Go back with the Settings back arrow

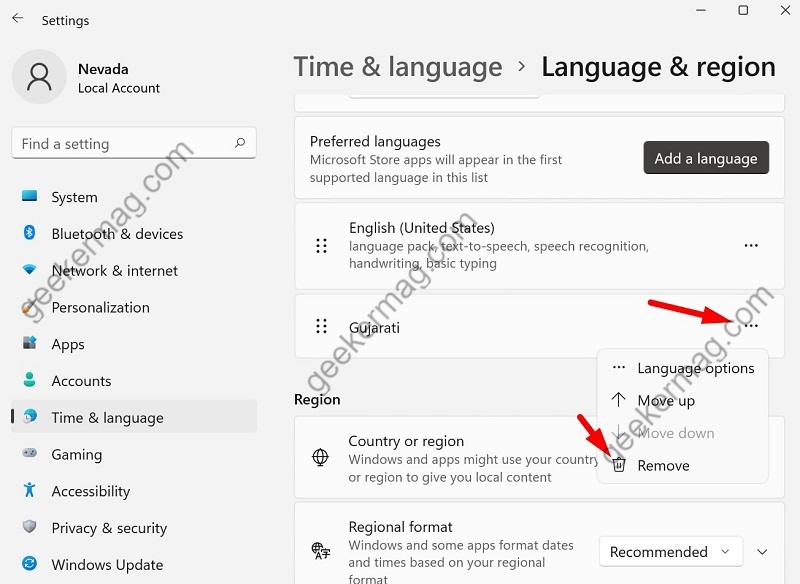click(x=18, y=19)
